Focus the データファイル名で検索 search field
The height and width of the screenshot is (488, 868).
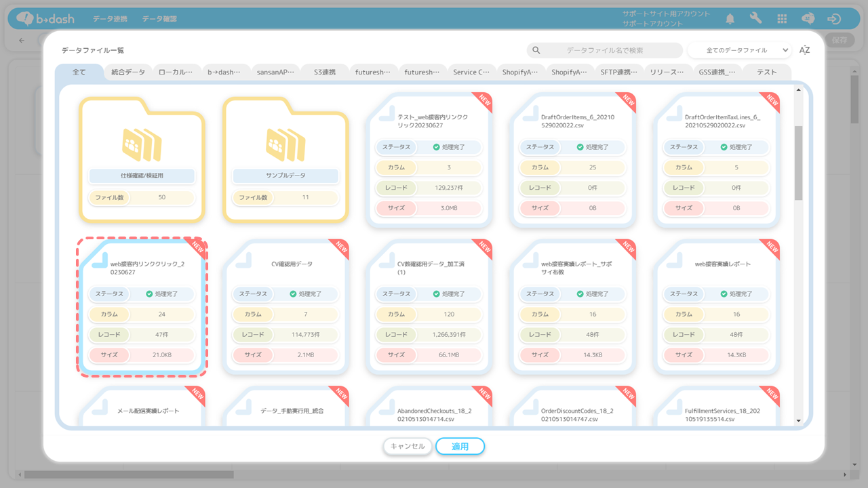605,50
